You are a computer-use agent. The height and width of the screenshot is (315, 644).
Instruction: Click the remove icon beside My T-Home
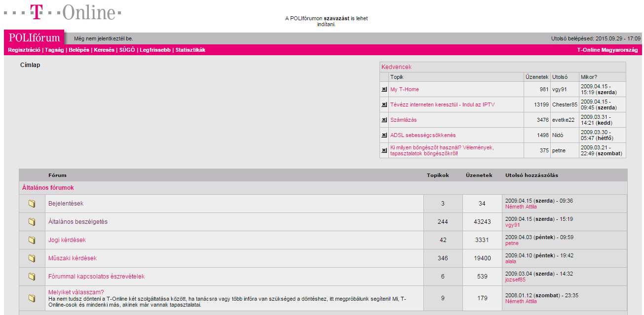[384, 89]
